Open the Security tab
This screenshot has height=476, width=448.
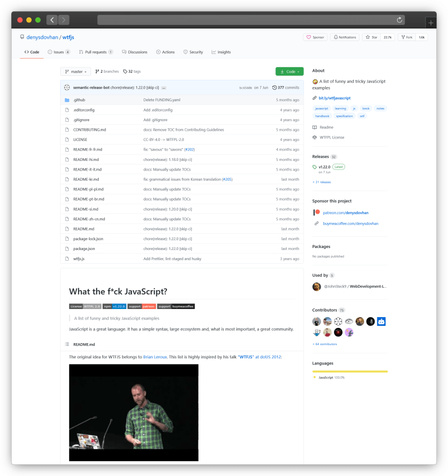pos(193,52)
